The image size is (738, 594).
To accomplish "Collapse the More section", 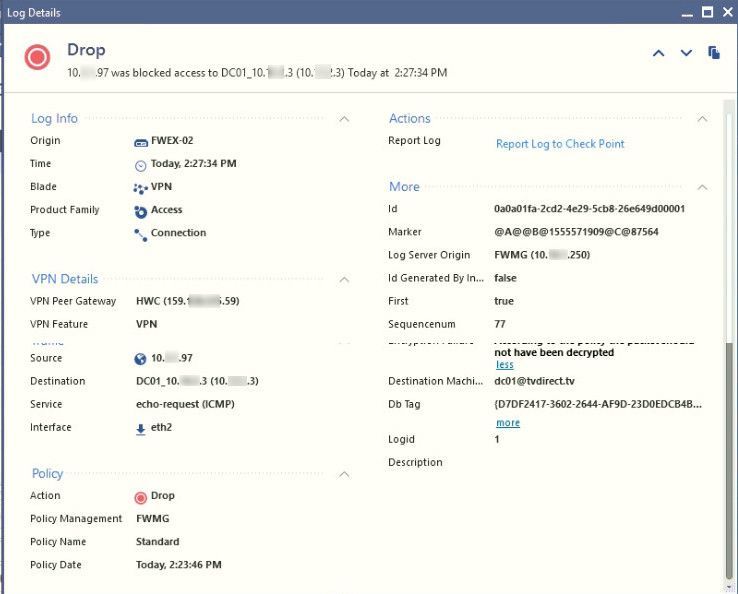I will coord(702,187).
